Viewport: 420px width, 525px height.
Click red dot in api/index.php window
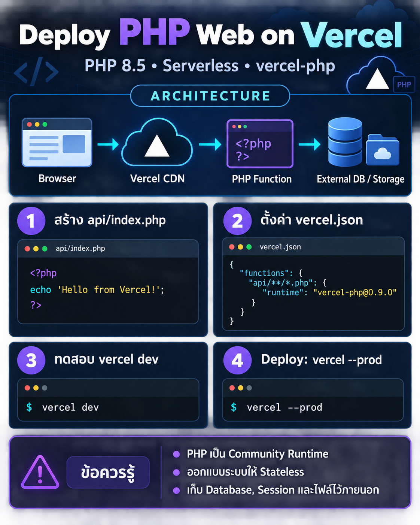click(27, 249)
